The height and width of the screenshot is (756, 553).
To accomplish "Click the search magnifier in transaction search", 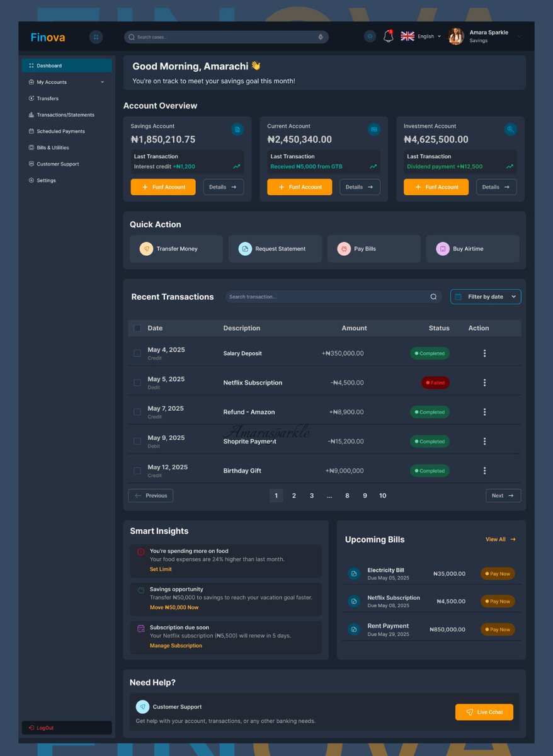I will [433, 297].
